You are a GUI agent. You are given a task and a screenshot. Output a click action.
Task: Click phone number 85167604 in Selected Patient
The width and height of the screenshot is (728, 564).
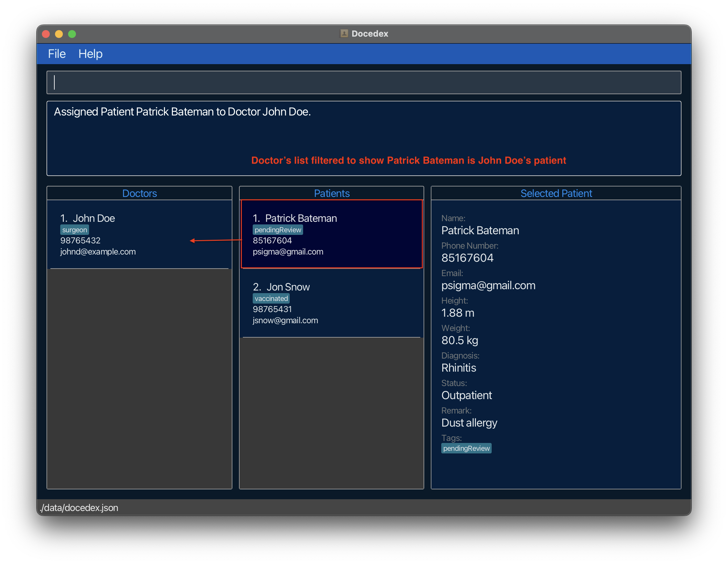[x=467, y=258]
